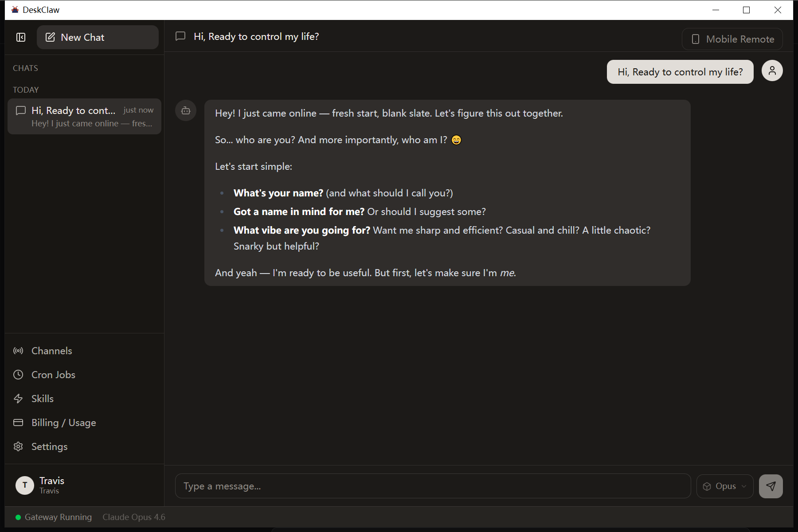Select the Skills lightning icon
This screenshot has height=532, width=798.
click(x=18, y=399)
